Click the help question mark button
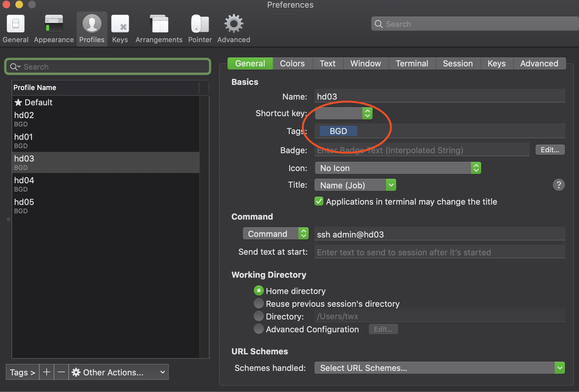The height and width of the screenshot is (392, 579). coord(559,185)
